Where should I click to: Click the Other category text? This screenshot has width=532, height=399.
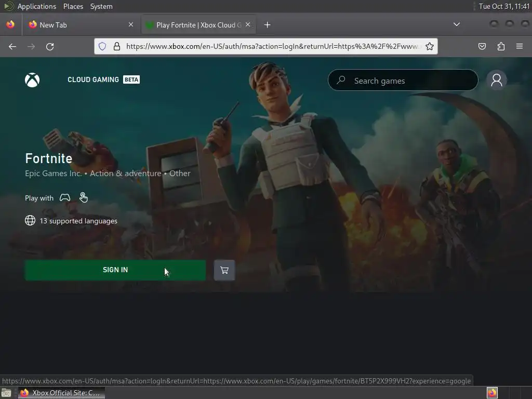tap(180, 174)
